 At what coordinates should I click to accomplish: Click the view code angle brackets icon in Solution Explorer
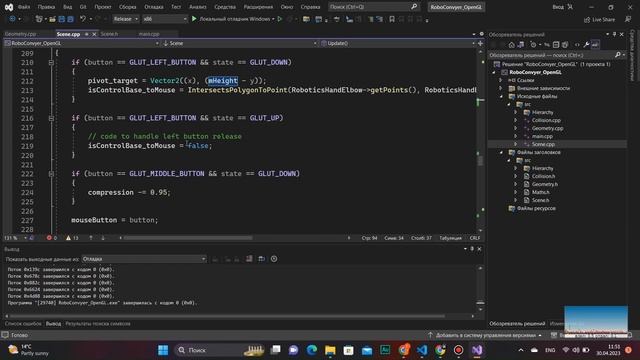577,44
